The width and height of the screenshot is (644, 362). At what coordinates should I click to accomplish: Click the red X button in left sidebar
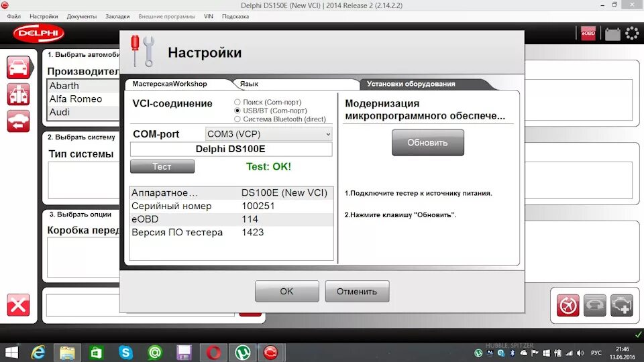[18, 305]
